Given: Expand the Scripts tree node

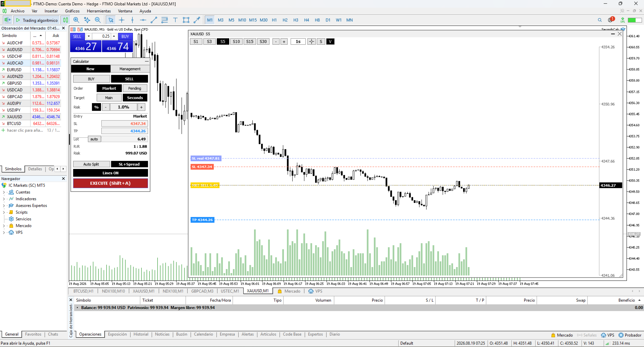Looking at the screenshot, I should [x=4, y=212].
